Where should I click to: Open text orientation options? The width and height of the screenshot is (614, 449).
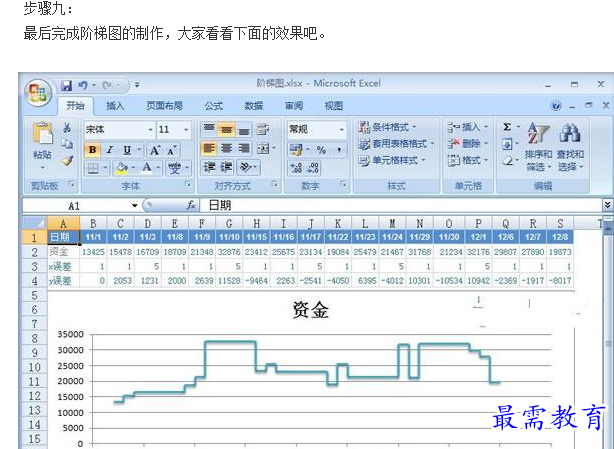tap(246, 168)
